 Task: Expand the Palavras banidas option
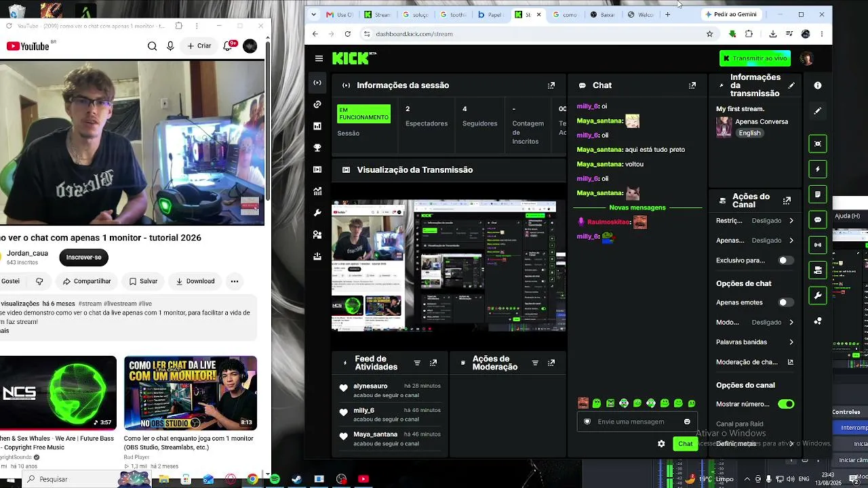point(755,342)
